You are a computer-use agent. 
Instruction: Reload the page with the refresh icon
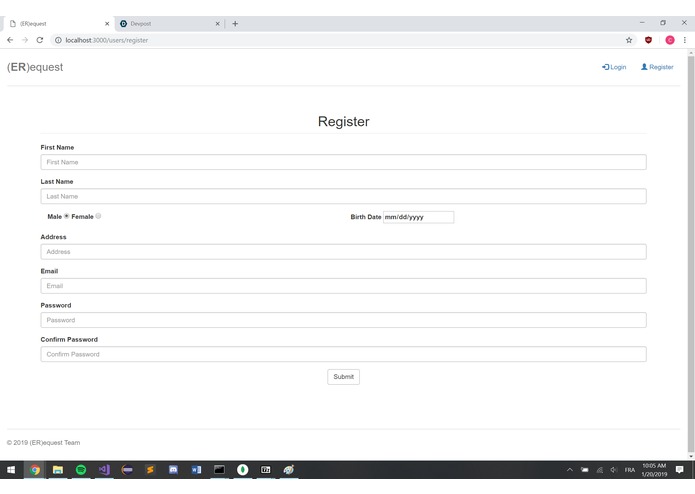(39, 40)
